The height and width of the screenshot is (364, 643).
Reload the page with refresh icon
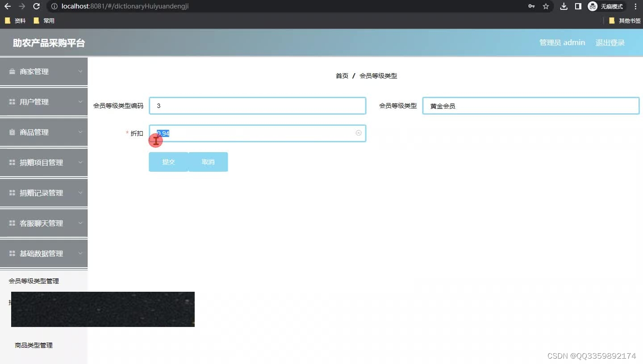click(x=37, y=6)
